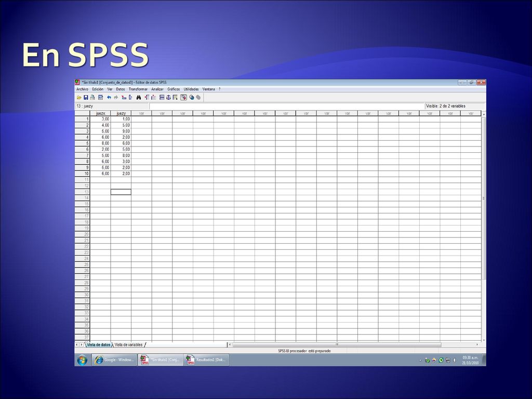The image size is (532, 399).
Task: Select row header number 10
Action: click(83, 174)
